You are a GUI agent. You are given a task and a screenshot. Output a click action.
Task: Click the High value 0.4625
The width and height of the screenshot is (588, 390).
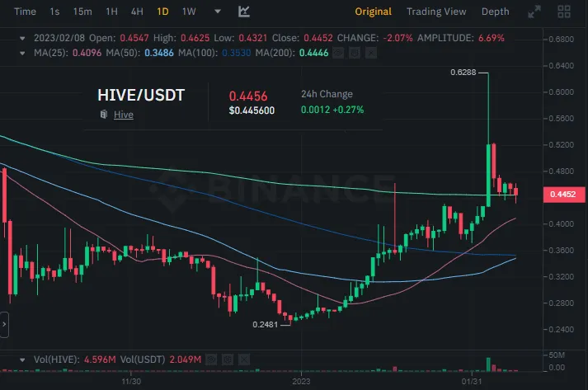click(x=195, y=38)
